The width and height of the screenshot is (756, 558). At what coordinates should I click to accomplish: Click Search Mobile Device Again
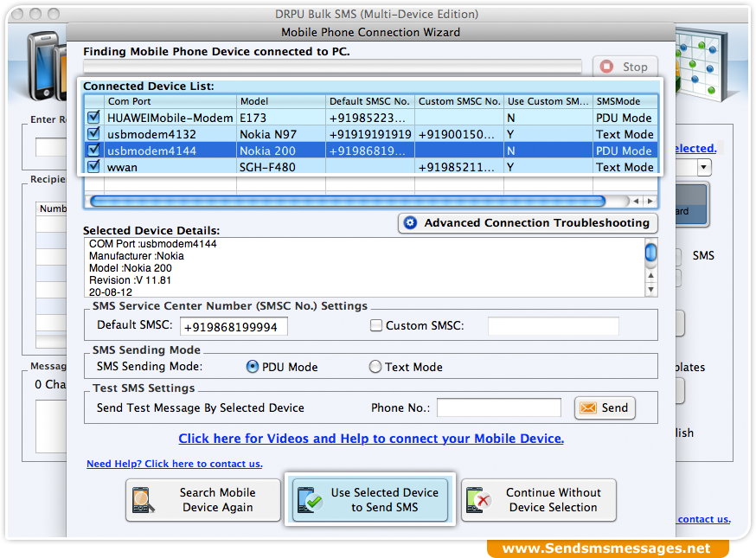203,500
